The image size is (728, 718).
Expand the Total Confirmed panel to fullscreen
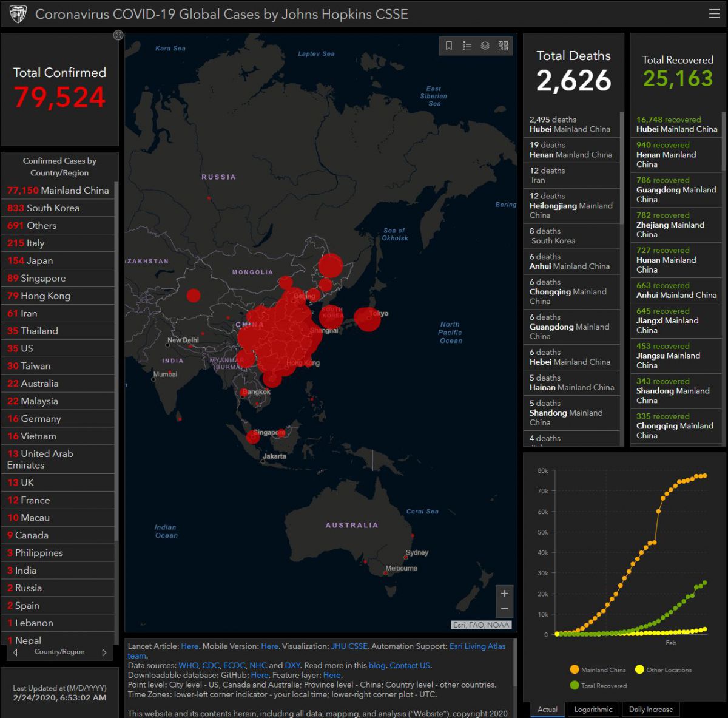(x=118, y=35)
